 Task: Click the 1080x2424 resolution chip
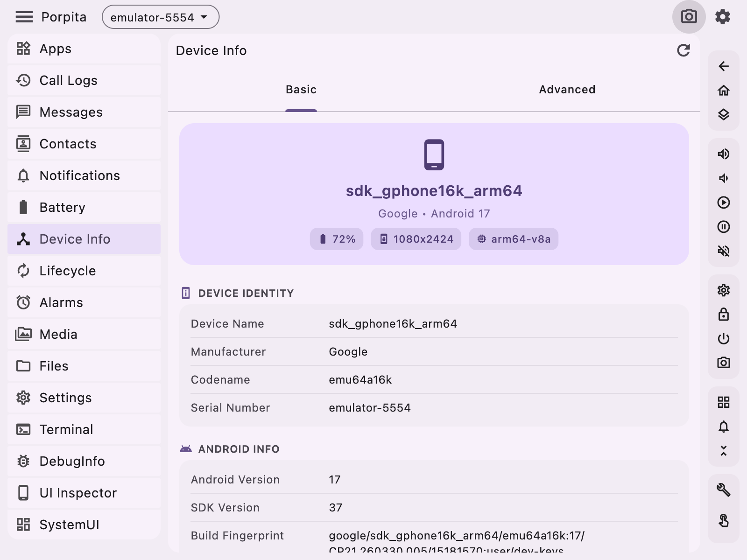416,239
